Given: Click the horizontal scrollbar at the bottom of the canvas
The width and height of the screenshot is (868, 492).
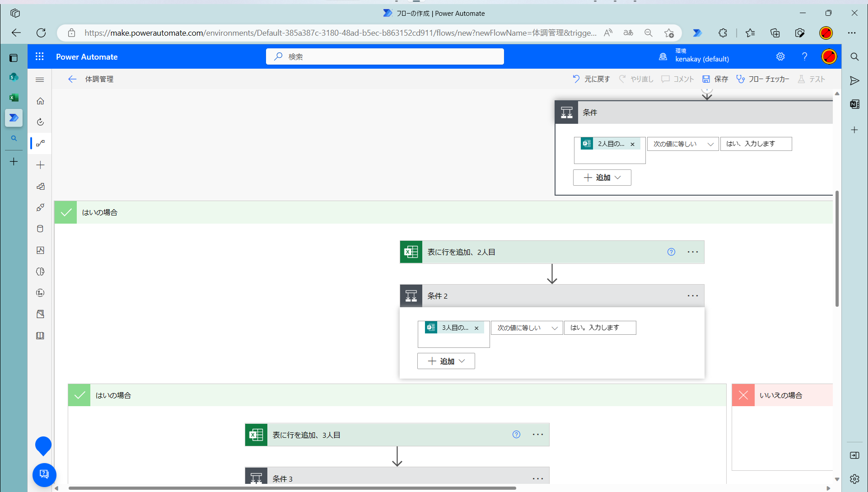Looking at the screenshot, I should [292, 488].
